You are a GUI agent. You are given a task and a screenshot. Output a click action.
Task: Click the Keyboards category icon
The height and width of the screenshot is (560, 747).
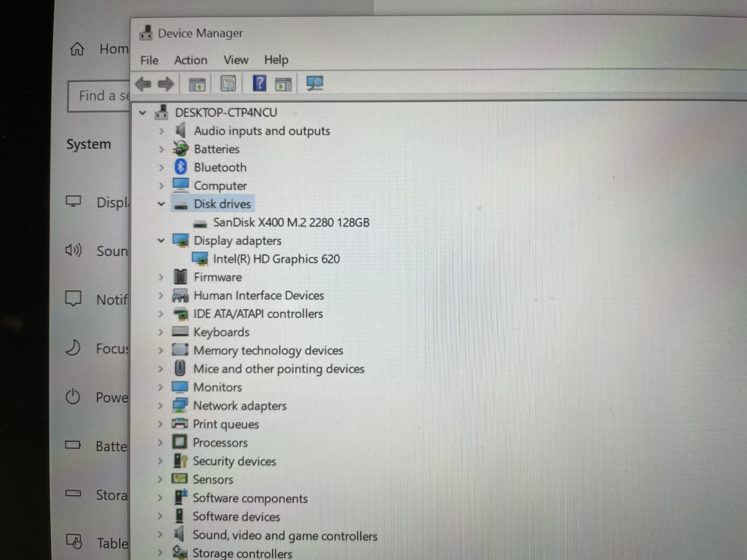(x=180, y=332)
